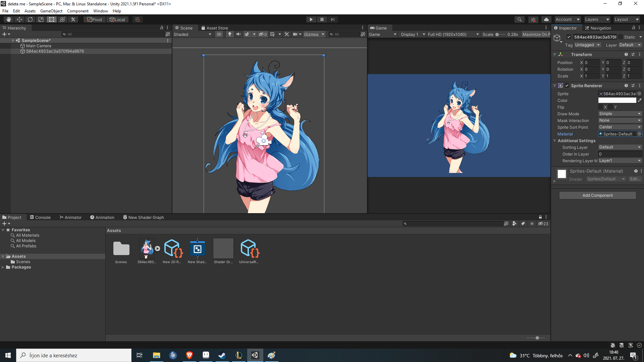Open Unity search magnifier icon
The height and width of the screenshot is (362, 644).
pyautogui.click(x=520, y=19)
